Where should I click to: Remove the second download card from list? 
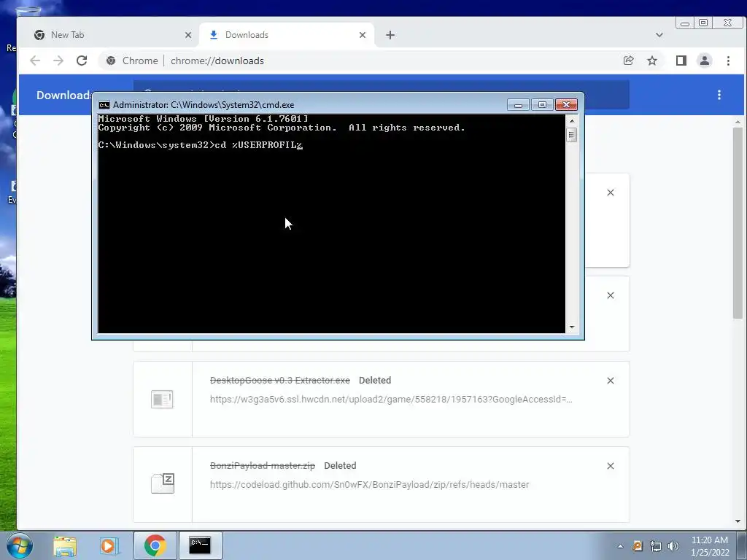611,295
